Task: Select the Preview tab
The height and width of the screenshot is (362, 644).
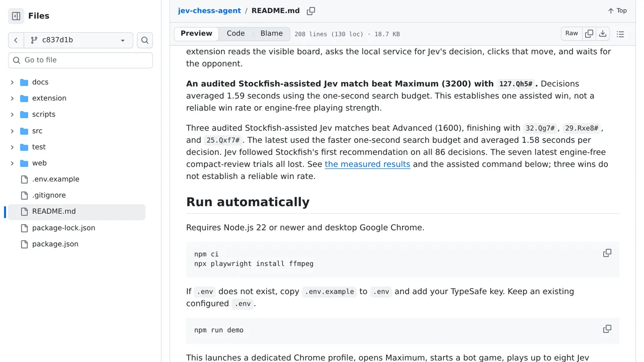Action: 196,34
